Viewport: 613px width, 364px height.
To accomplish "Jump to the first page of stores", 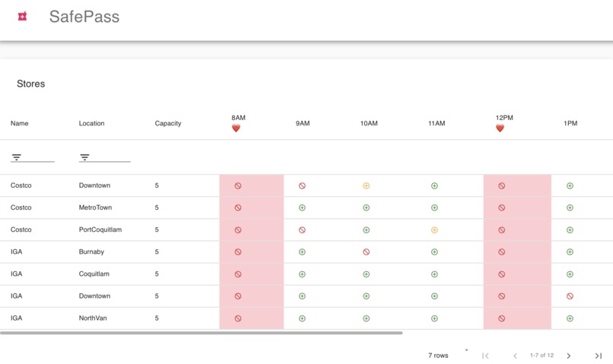I will pyautogui.click(x=485, y=356).
